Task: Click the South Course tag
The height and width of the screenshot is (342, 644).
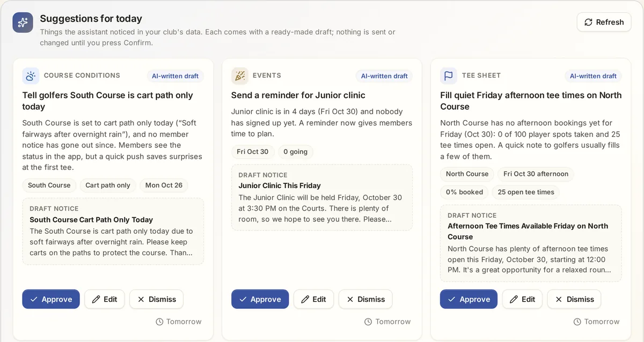Action: tap(49, 185)
